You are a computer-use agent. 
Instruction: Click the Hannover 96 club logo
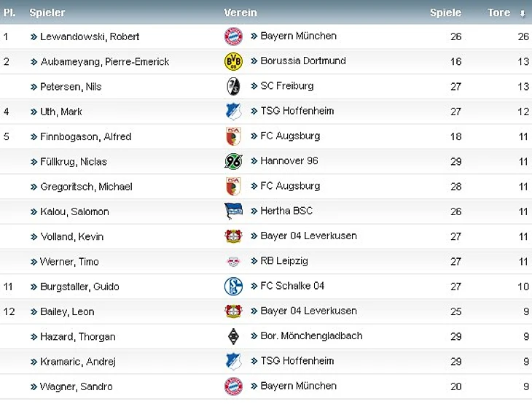click(x=233, y=161)
